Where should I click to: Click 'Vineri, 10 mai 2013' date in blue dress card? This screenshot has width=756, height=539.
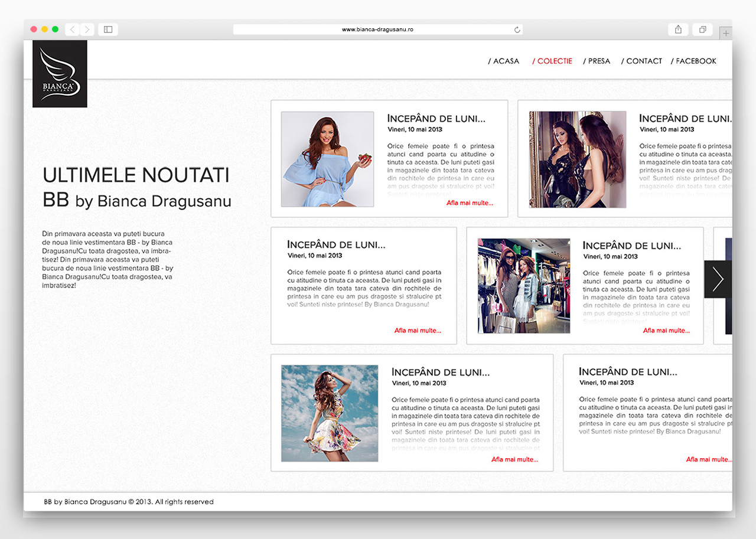[415, 129]
